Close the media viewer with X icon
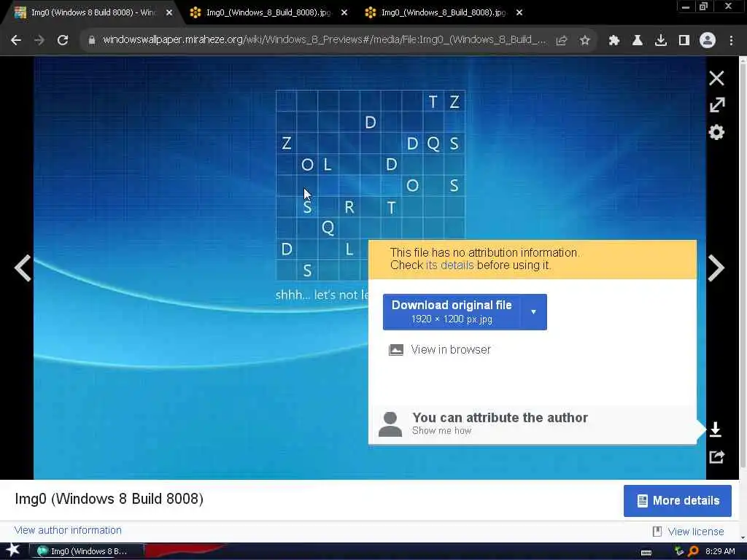The height and width of the screenshot is (560, 747). click(x=716, y=78)
